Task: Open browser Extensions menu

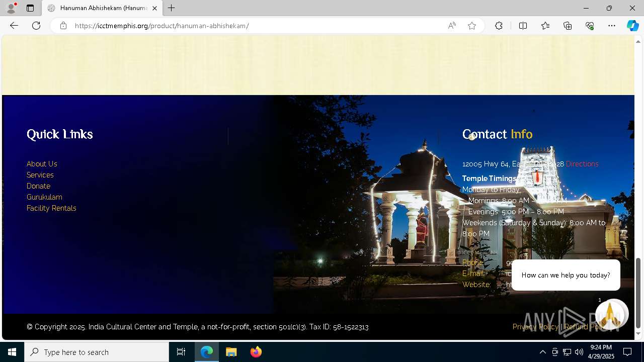Action: [499, 26]
